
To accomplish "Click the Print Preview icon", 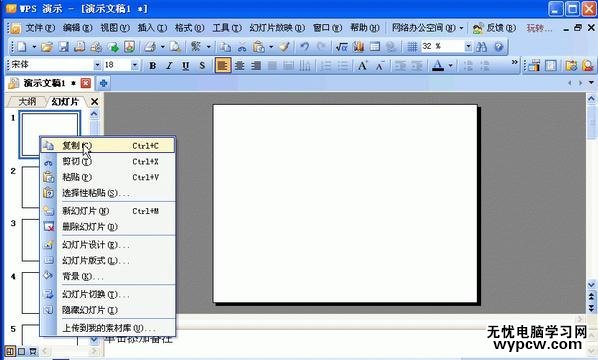I will tap(175, 47).
